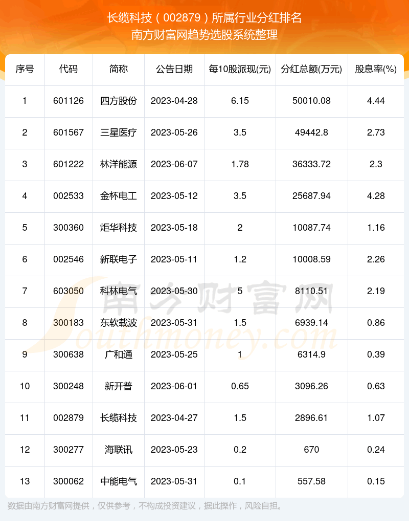Click stock name 三星医疗
Image resolution: width=409 pixels, height=532 pixels.
119,132
